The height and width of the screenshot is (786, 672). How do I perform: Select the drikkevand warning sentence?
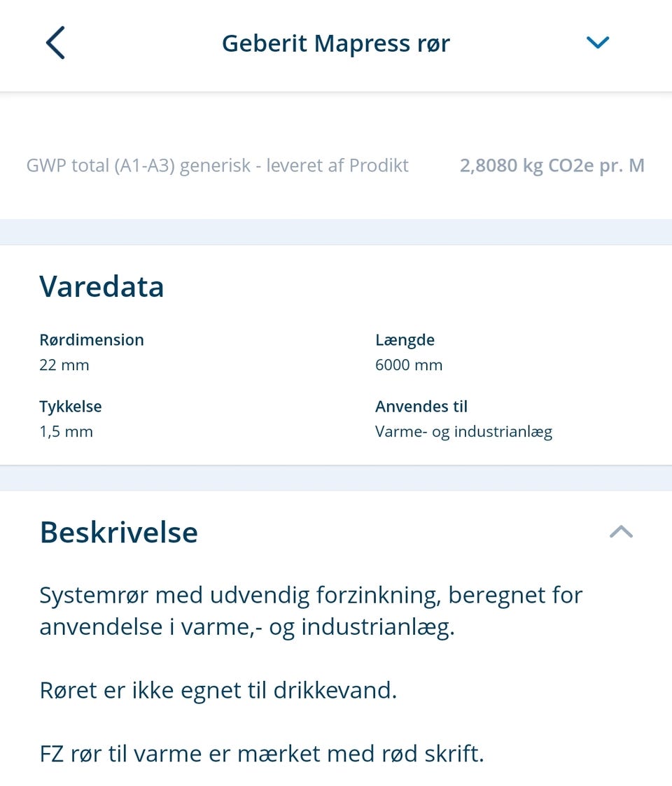tap(218, 691)
